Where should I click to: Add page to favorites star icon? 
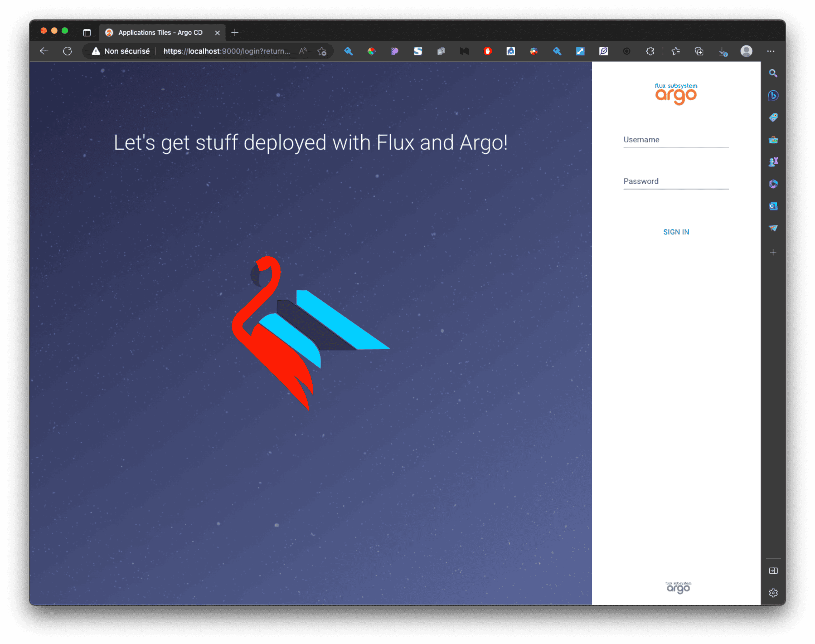(322, 51)
